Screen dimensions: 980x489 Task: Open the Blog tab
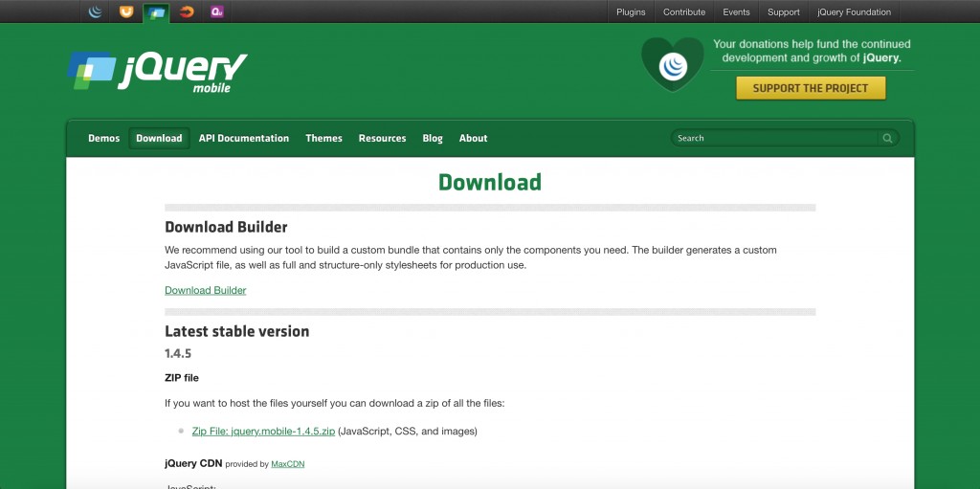click(433, 138)
